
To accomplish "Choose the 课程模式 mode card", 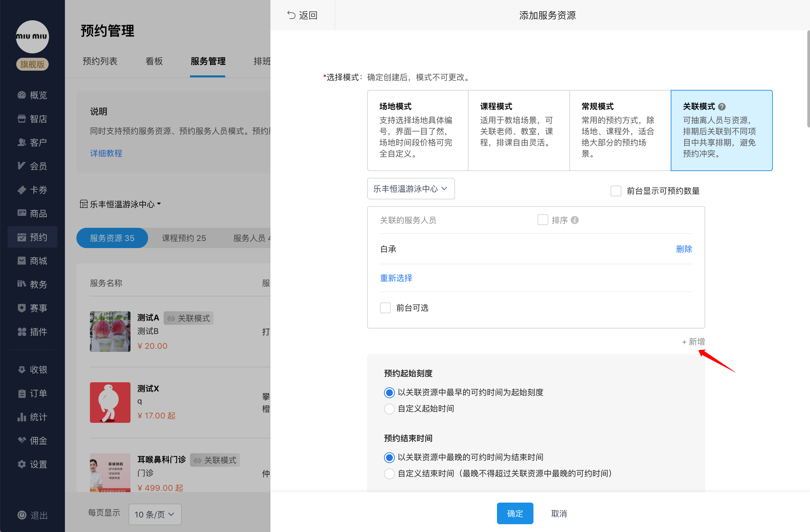I will [519, 130].
